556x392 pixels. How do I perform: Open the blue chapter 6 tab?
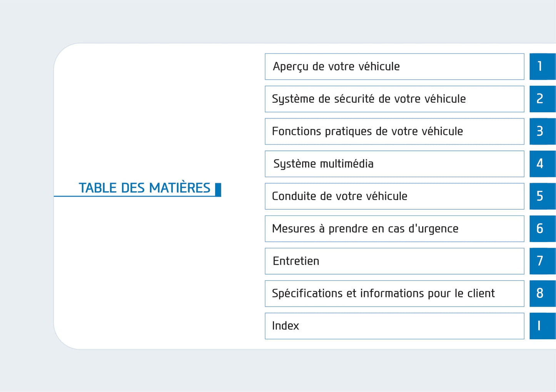pyautogui.click(x=542, y=229)
